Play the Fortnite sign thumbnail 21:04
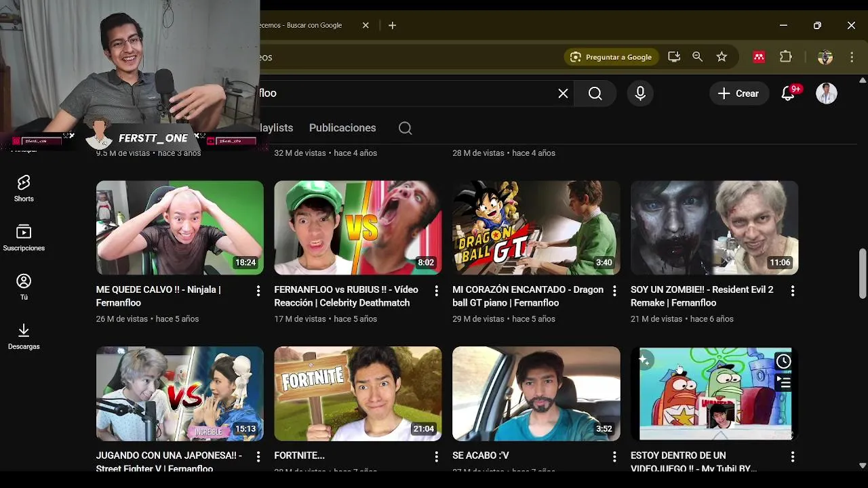Image resolution: width=868 pixels, height=488 pixels. (358, 394)
